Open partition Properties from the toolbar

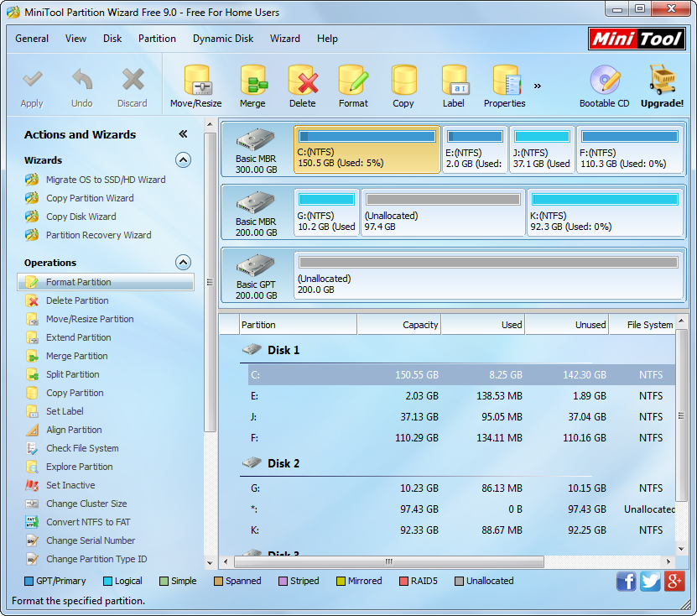505,80
